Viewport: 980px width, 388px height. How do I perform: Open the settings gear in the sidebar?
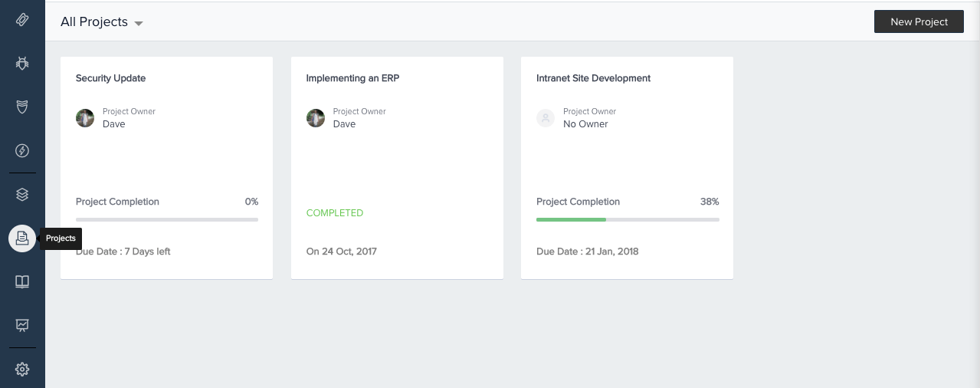tap(22, 370)
